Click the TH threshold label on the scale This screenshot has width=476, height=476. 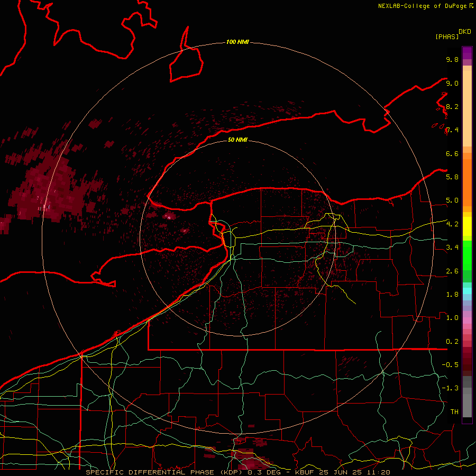pyautogui.click(x=454, y=412)
